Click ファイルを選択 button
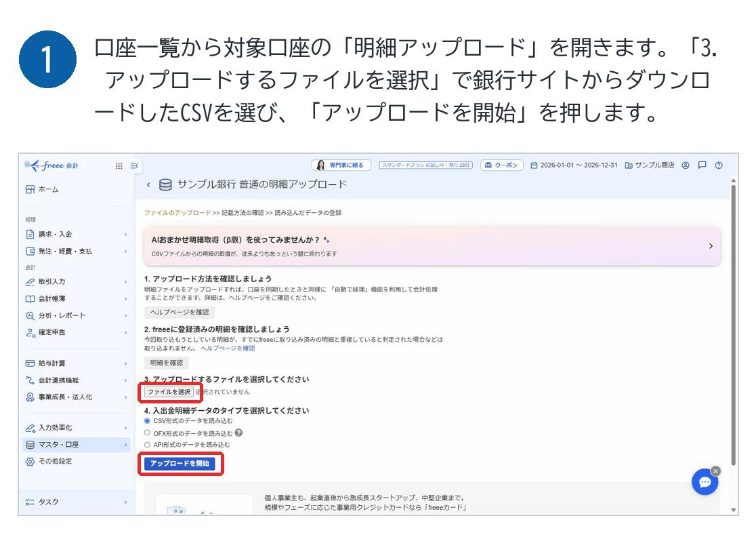 point(169,393)
